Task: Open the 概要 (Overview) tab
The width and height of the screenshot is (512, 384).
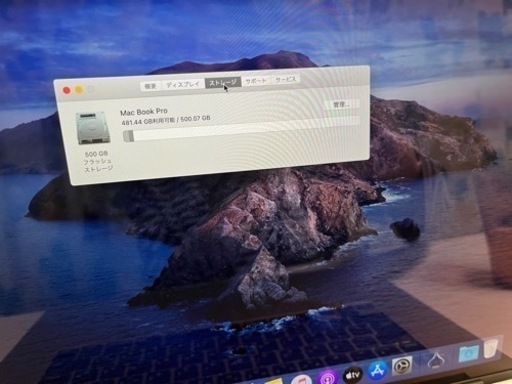Action: click(150, 86)
